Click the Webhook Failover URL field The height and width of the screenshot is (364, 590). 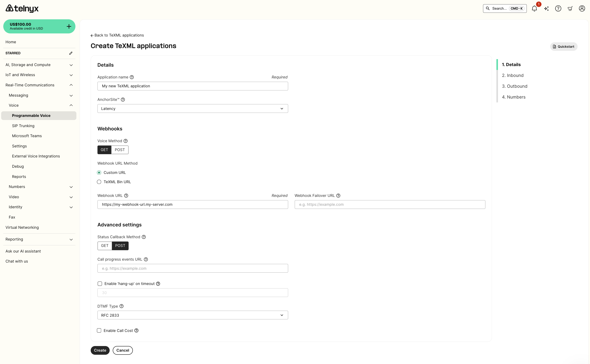click(x=389, y=204)
